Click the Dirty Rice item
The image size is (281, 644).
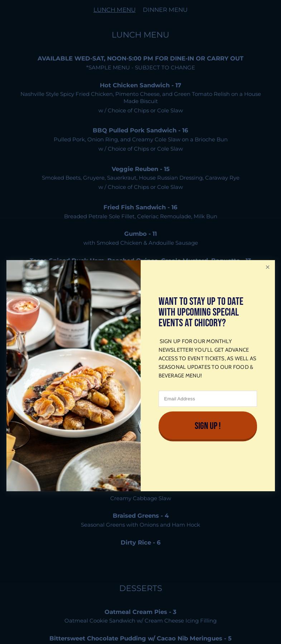[140, 542]
